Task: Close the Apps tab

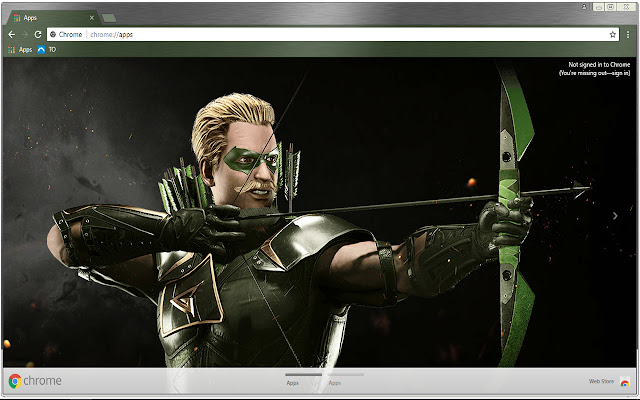Action: pos(92,18)
